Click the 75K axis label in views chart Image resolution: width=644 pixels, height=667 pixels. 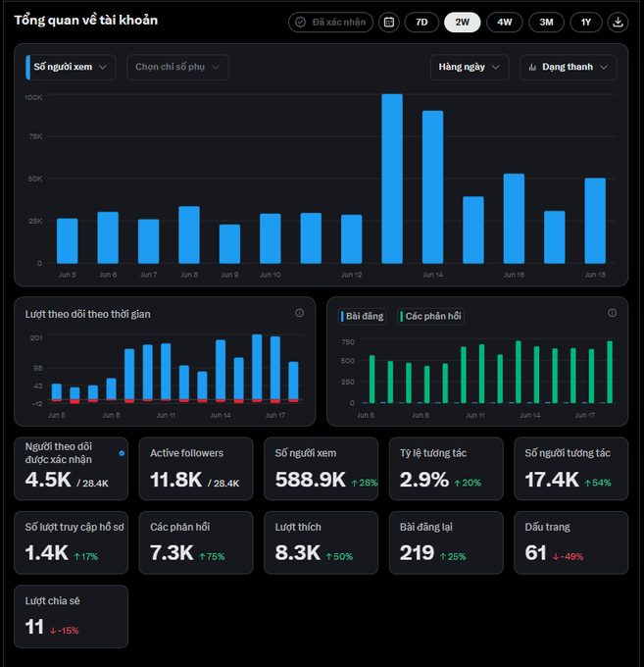(x=35, y=136)
